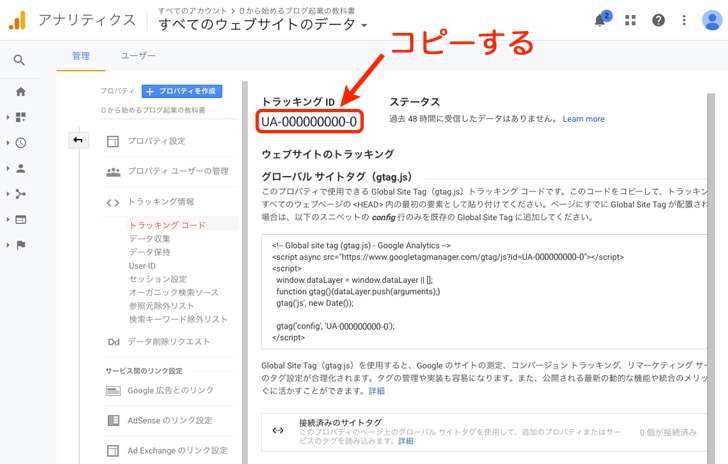The height and width of the screenshot is (464, 728).
Task: Follow the Learn more link
Action: click(x=584, y=119)
